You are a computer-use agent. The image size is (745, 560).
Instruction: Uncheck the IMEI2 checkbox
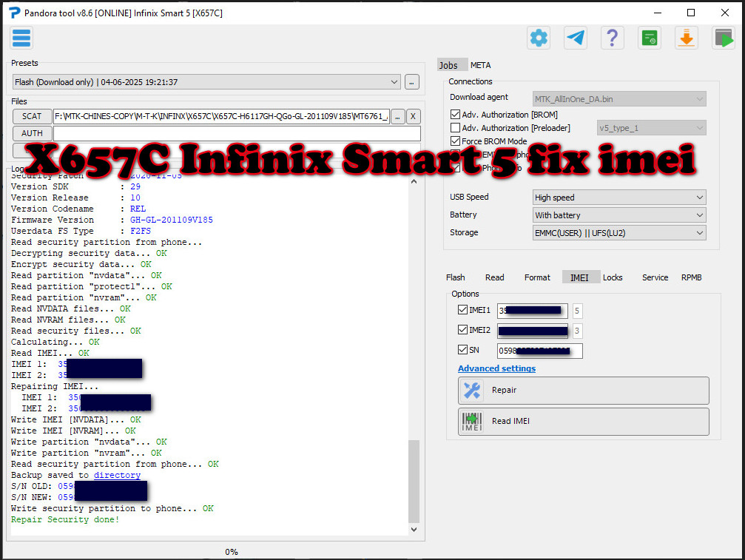point(463,330)
